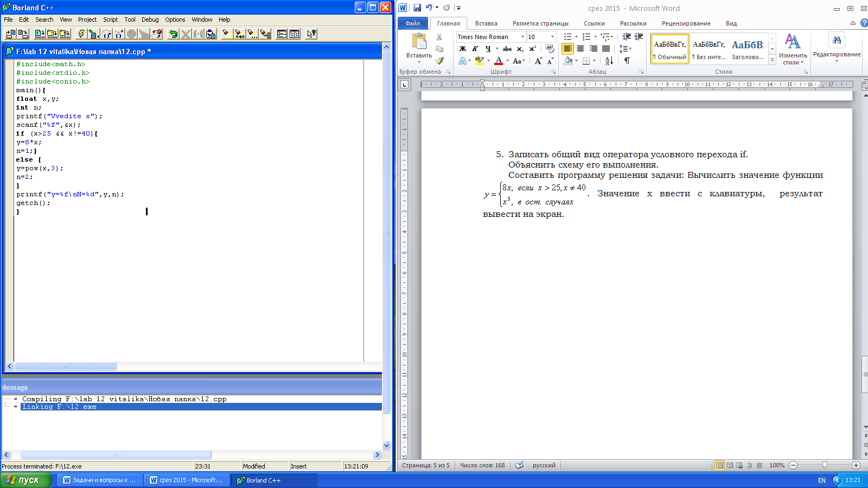Click the Toggle breakpoint icon in Borland toolbar

(156, 34)
